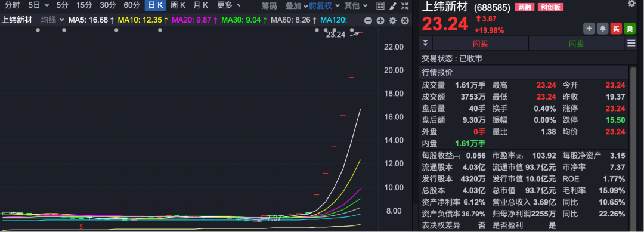The image size is (644, 232).
Task: Toggle the 筹码 chip distribution view
Action: (x=270, y=6)
